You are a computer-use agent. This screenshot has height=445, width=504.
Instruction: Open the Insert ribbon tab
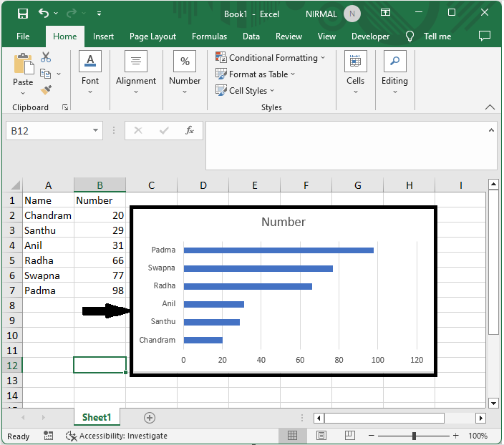[x=103, y=36]
